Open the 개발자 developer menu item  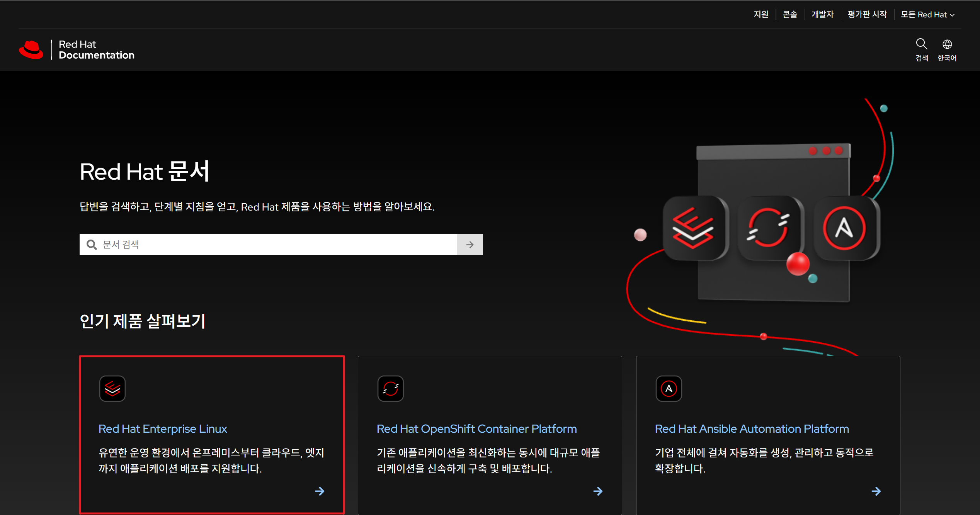(x=822, y=15)
